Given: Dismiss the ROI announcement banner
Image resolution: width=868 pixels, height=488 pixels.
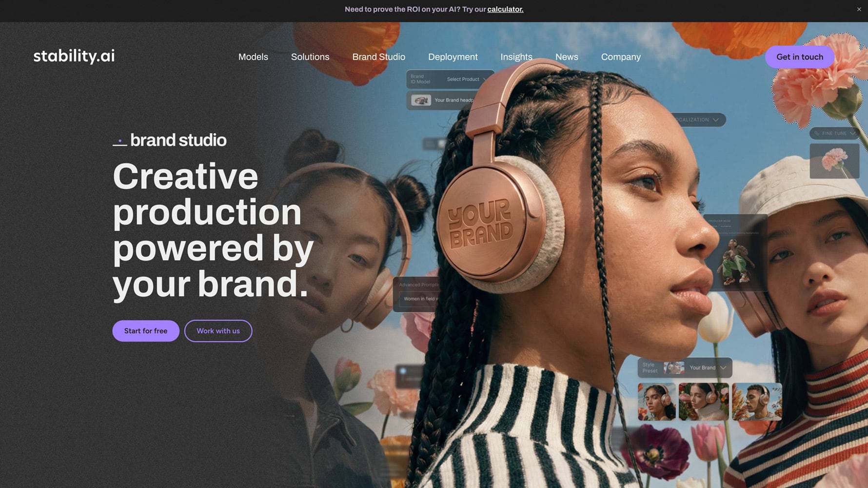Looking at the screenshot, I should click(859, 9).
